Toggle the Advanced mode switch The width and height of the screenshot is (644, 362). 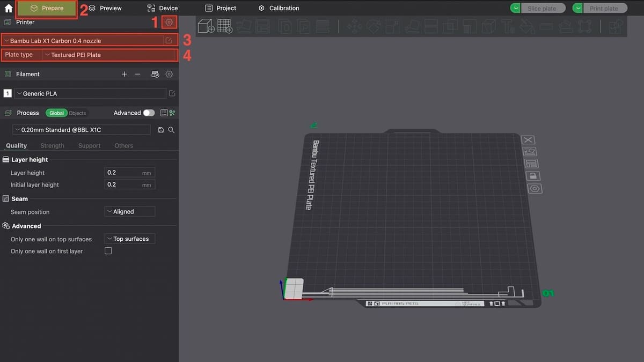coord(149,113)
